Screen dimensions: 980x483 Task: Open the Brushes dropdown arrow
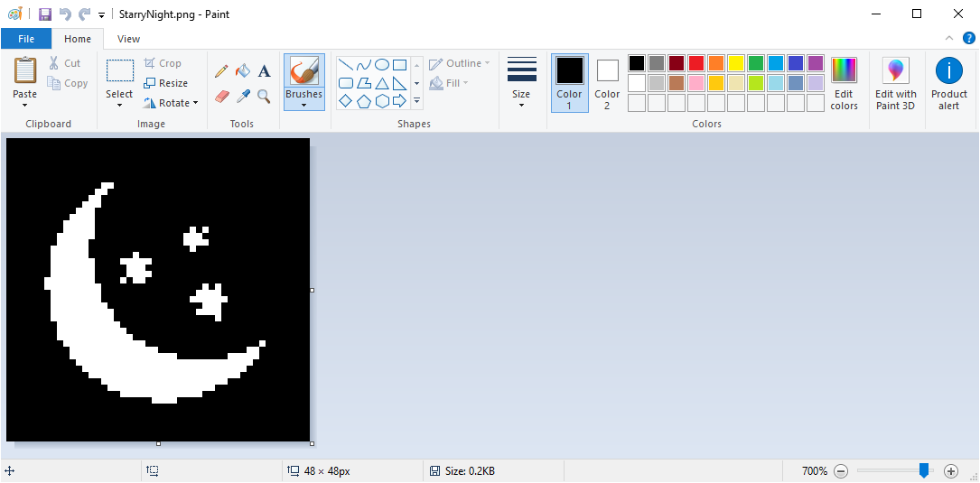304,106
